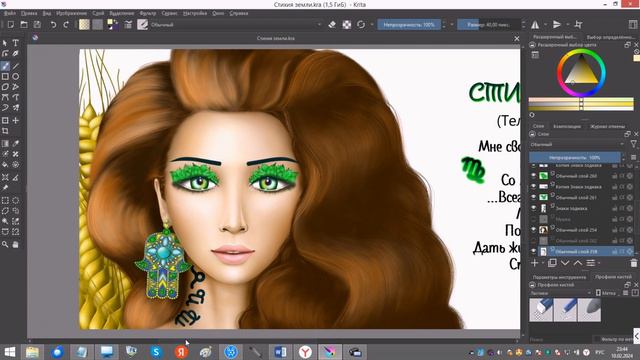Select the Ellipse shape tool

[16, 76]
